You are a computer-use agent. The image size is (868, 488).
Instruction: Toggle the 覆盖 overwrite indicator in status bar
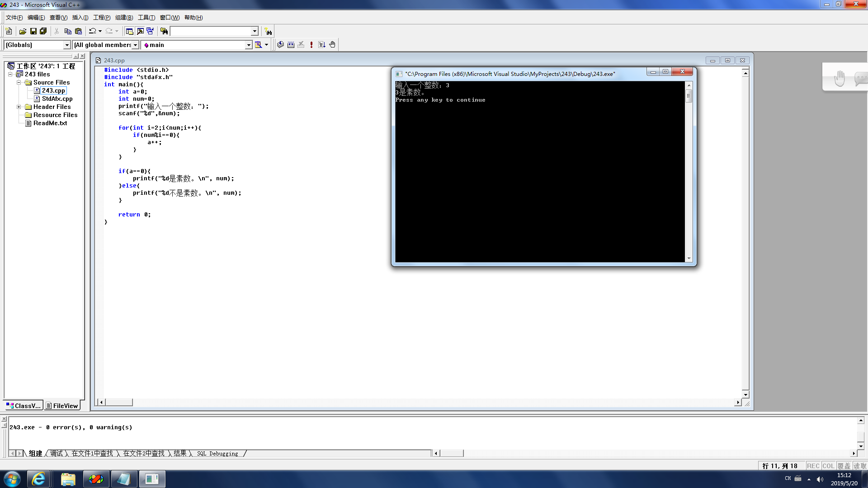pyautogui.click(x=844, y=466)
